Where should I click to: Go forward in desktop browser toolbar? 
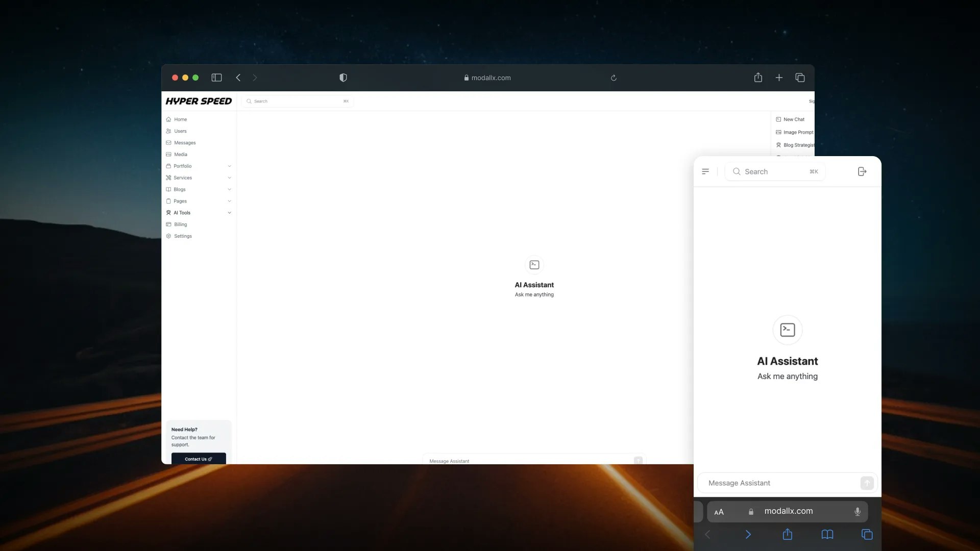[255, 78]
